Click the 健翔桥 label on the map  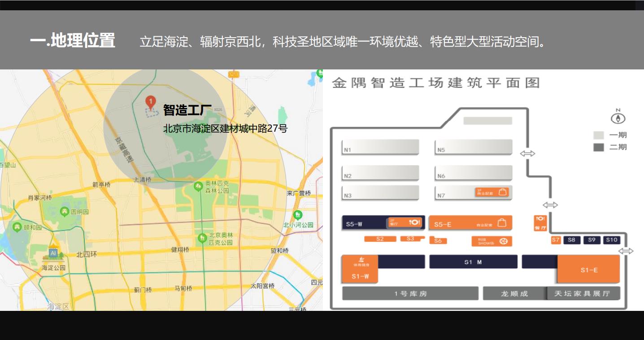(x=180, y=250)
